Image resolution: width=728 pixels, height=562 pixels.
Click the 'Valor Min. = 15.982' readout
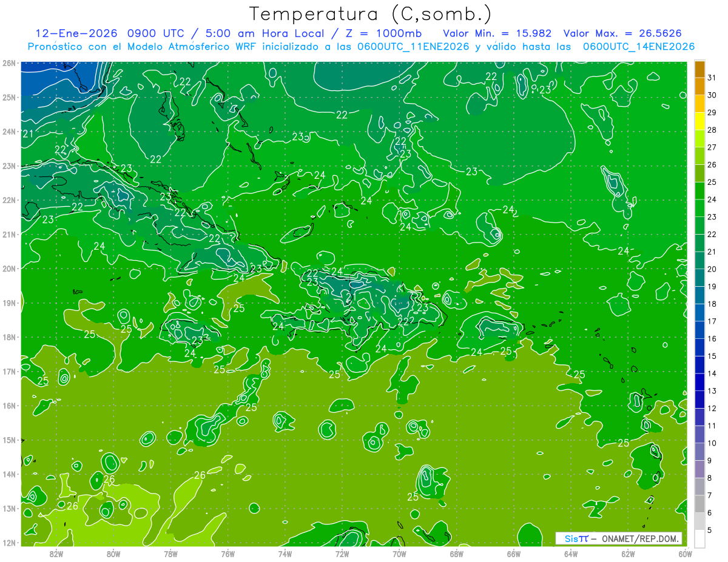point(497,33)
